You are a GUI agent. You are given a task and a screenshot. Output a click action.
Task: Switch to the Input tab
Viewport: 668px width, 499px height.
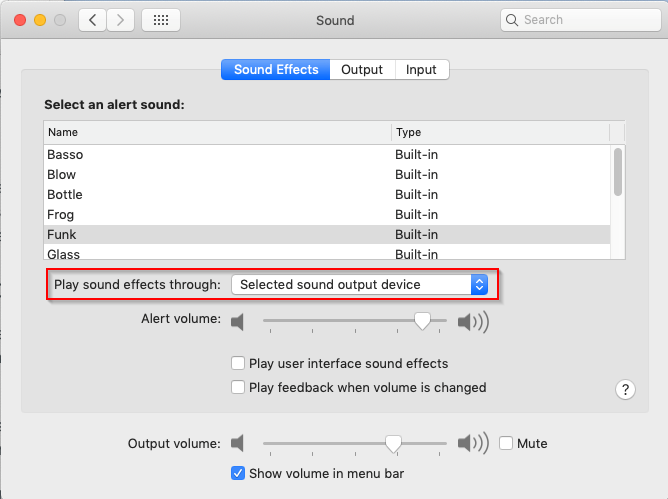[x=421, y=69]
